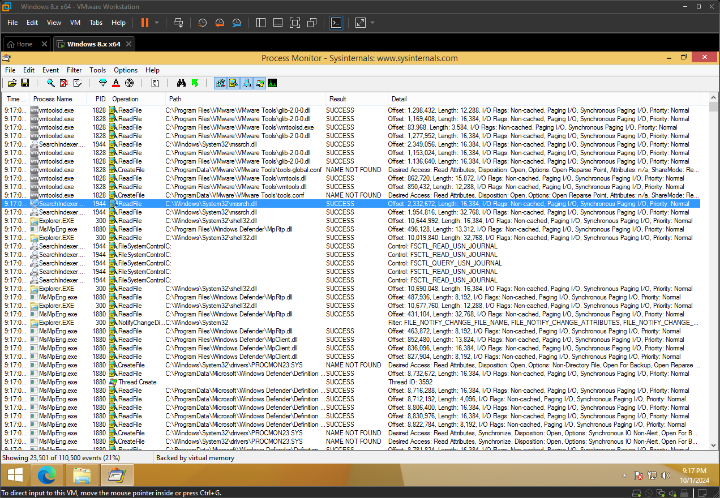720x498 pixels.
Task: Revert the VM to the previous snapshot
Action: 219,22
